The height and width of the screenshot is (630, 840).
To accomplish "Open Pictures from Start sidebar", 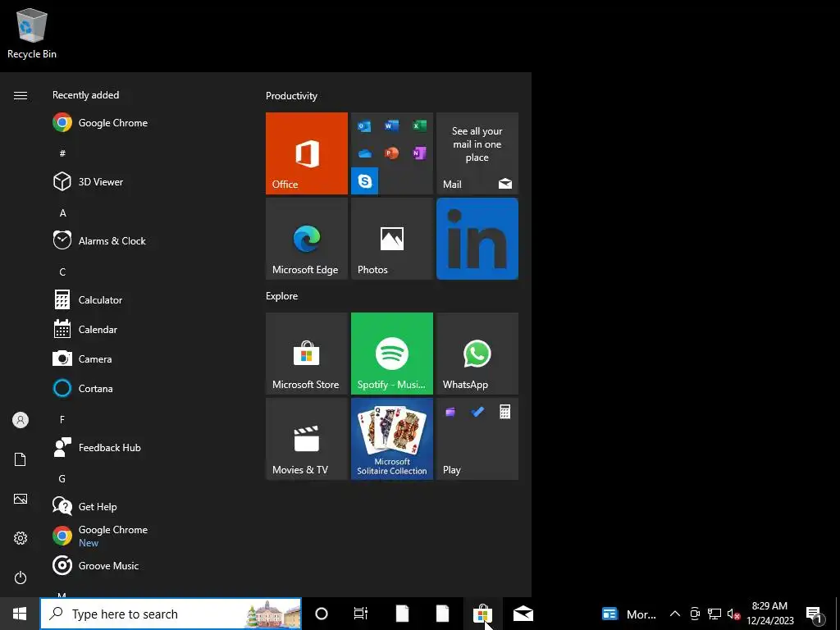I will coord(21,499).
